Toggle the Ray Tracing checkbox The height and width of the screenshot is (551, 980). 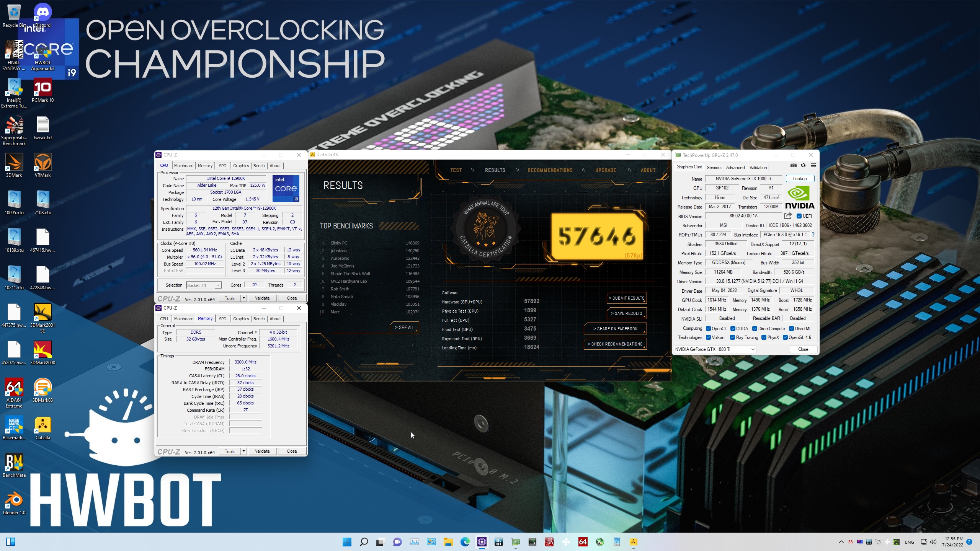tap(732, 337)
